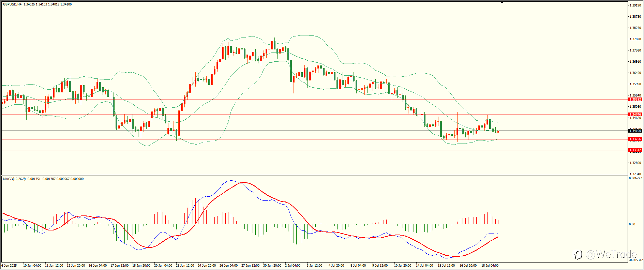This screenshot has height=270, width=644.
Task: Click the 18 Jul 04:00 time axis label
Action: [x=490, y=265]
